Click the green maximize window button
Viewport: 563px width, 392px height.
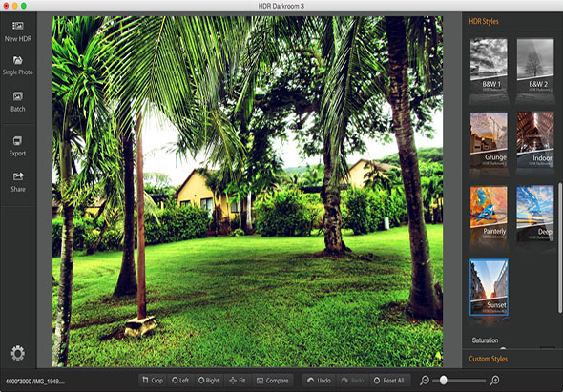(x=24, y=6)
